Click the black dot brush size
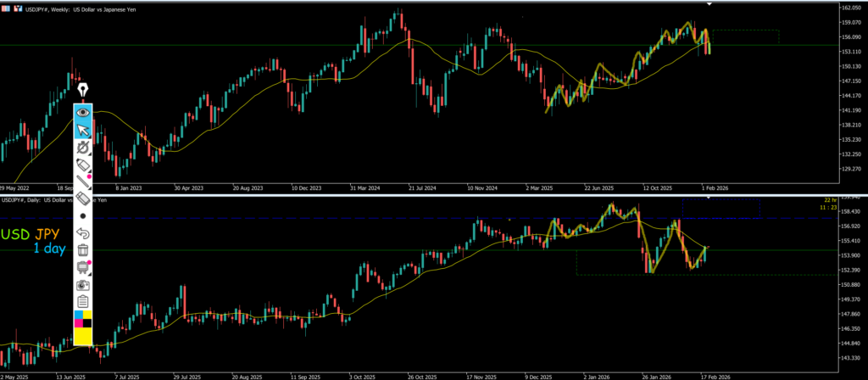868x380 pixels. point(83,215)
